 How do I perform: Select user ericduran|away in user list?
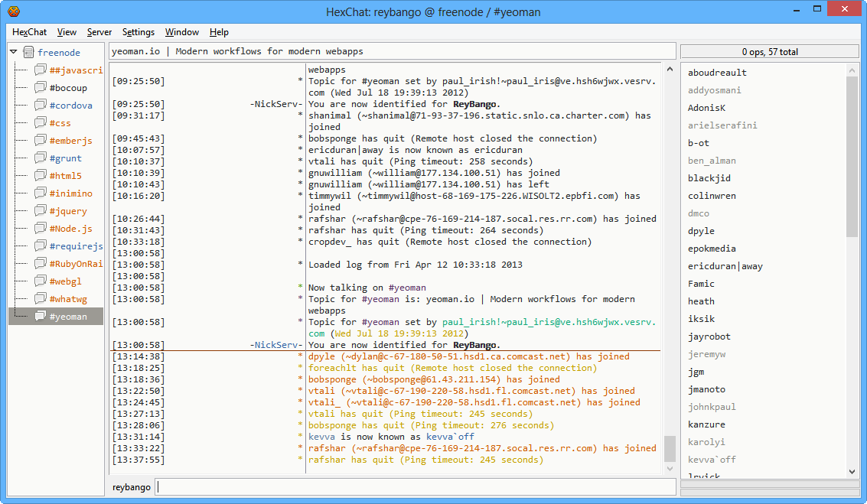tap(725, 266)
